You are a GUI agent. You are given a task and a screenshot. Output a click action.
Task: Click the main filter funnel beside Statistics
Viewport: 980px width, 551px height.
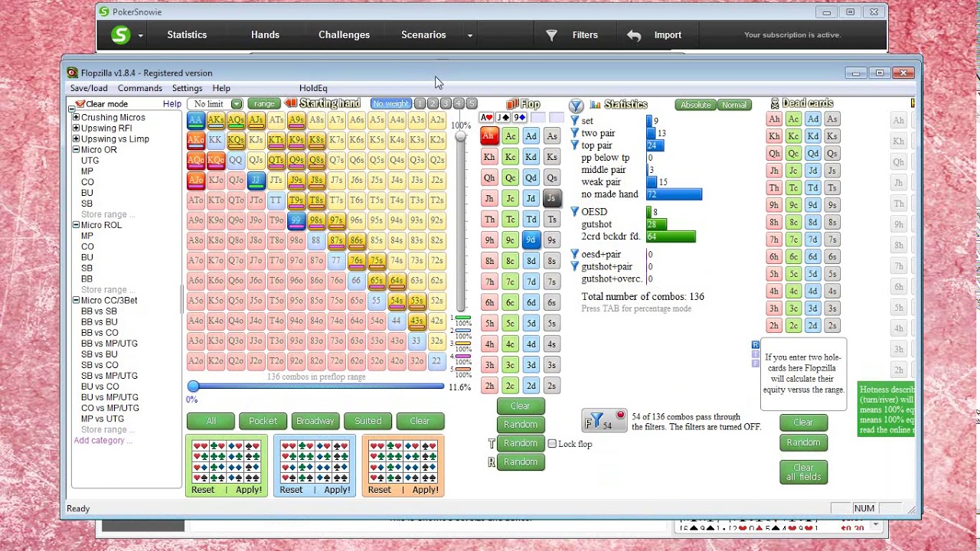click(x=576, y=105)
